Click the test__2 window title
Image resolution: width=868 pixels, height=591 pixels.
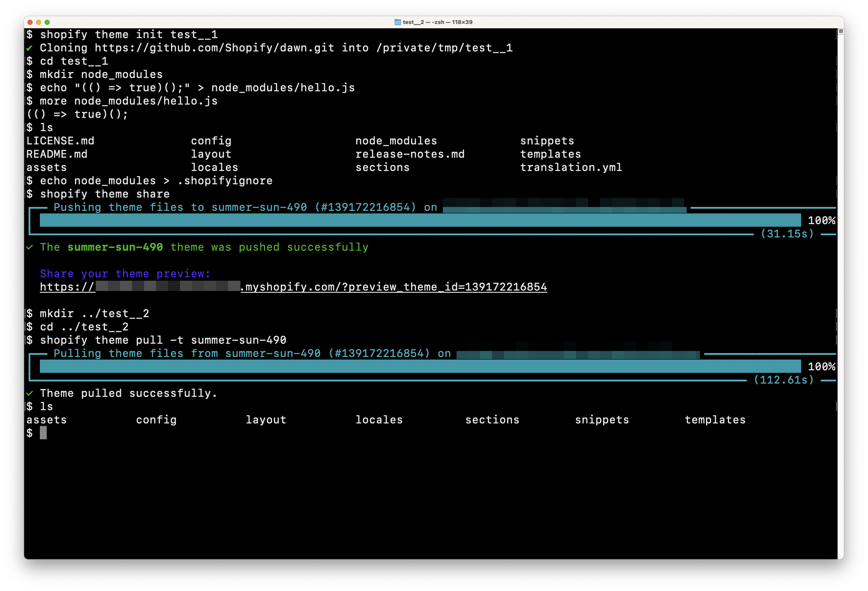point(414,22)
